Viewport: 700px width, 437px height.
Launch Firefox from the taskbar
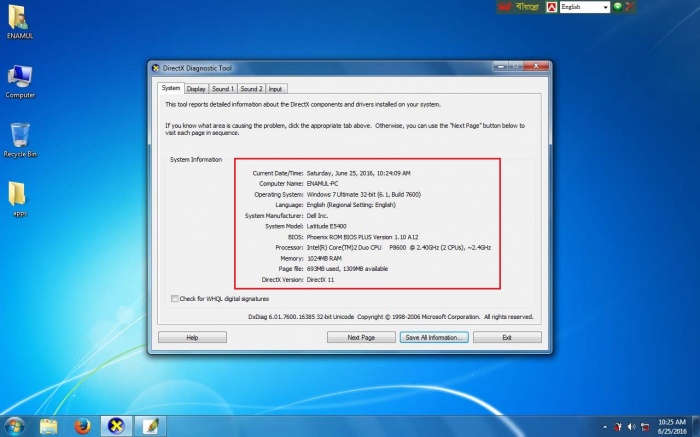pos(83,426)
